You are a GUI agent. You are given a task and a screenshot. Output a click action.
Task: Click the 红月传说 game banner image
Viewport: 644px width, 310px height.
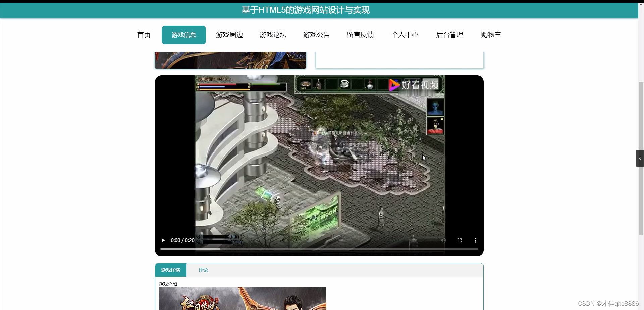point(242,300)
